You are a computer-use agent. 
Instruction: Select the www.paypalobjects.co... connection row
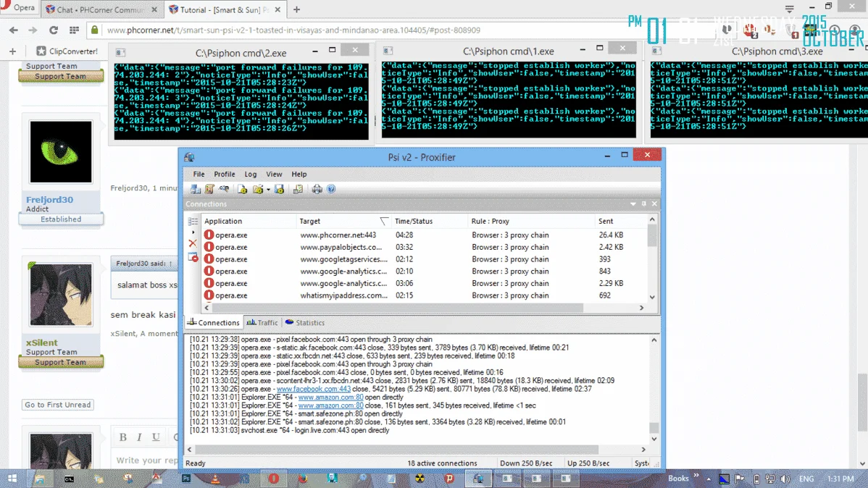coord(424,248)
